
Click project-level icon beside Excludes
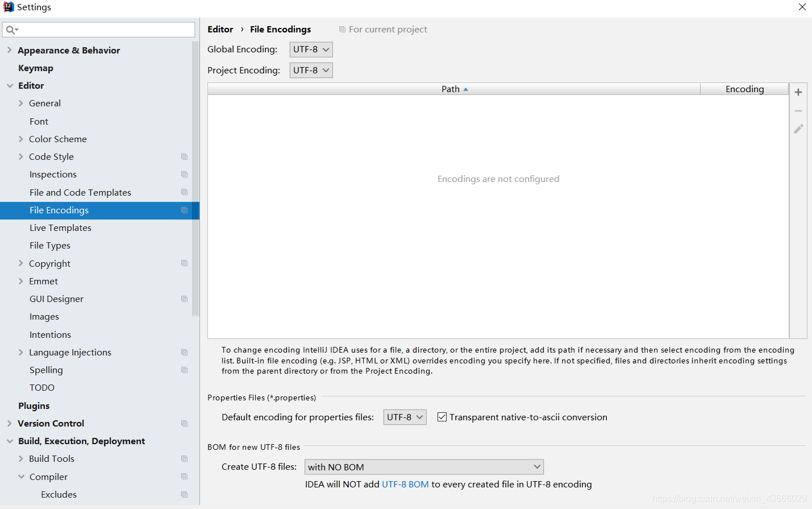tap(184, 494)
